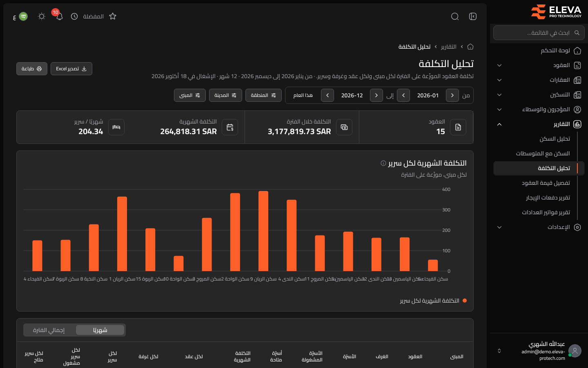Click the home breadcrumb icon
The width and height of the screenshot is (588, 368).
[x=470, y=47]
